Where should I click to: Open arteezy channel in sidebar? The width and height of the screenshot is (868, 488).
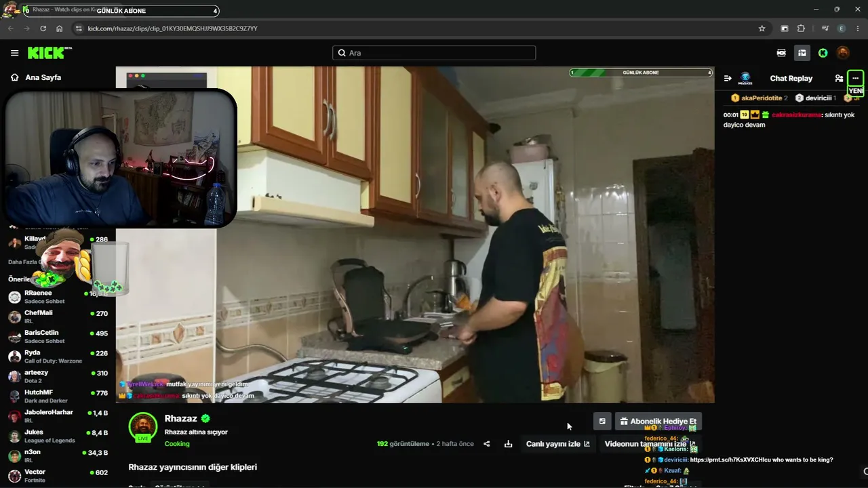point(58,376)
